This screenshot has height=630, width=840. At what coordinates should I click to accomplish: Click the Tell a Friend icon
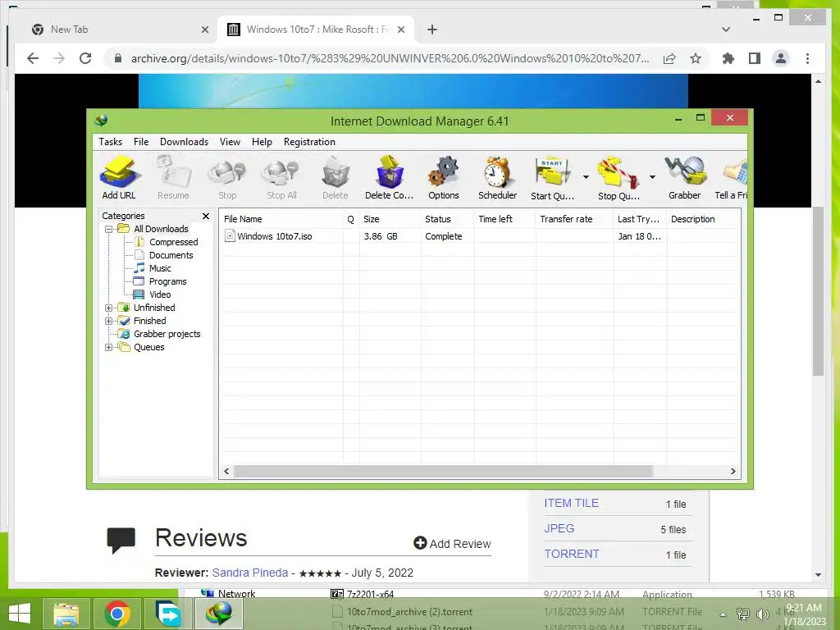pyautogui.click(x=733, y=177)
